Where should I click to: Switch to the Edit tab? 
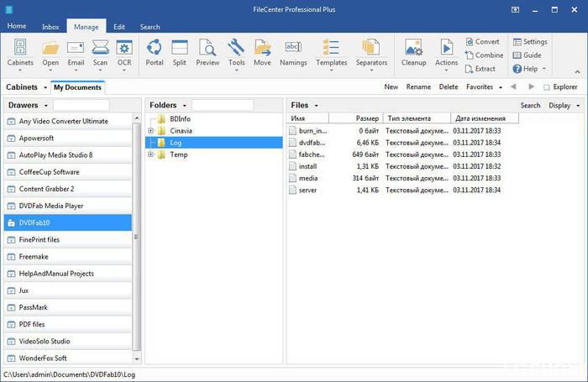(x=119, y=27)
